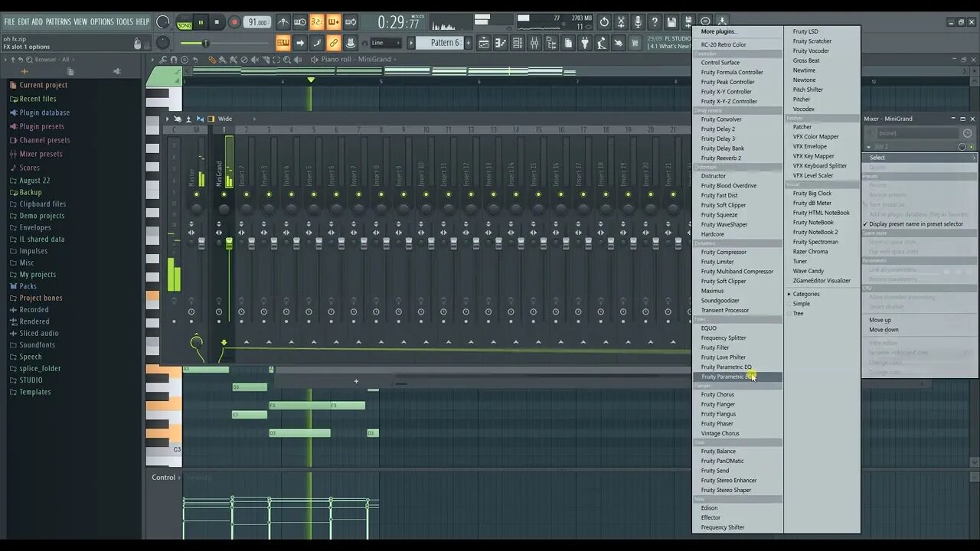Image resolution: width=980 pixels, height=551 pixels.
Task: Select Fruity Compressor plugin
Action: (x=724, y=252)
